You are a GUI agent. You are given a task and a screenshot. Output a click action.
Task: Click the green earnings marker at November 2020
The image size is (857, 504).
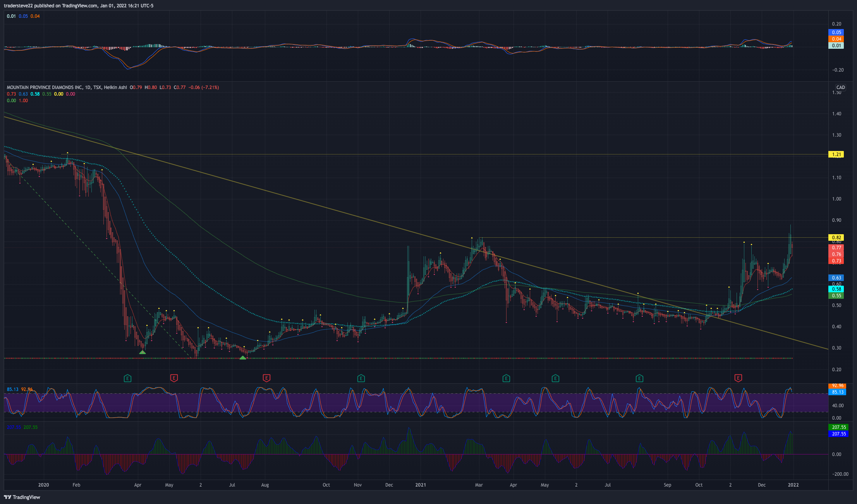361,378
